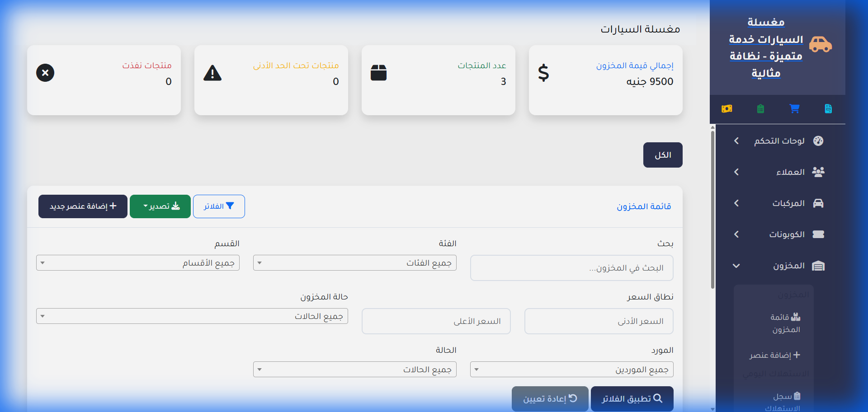Open the الحالة dropdown under الحالة label
The image size is (868, 412).
click(355, 370)
